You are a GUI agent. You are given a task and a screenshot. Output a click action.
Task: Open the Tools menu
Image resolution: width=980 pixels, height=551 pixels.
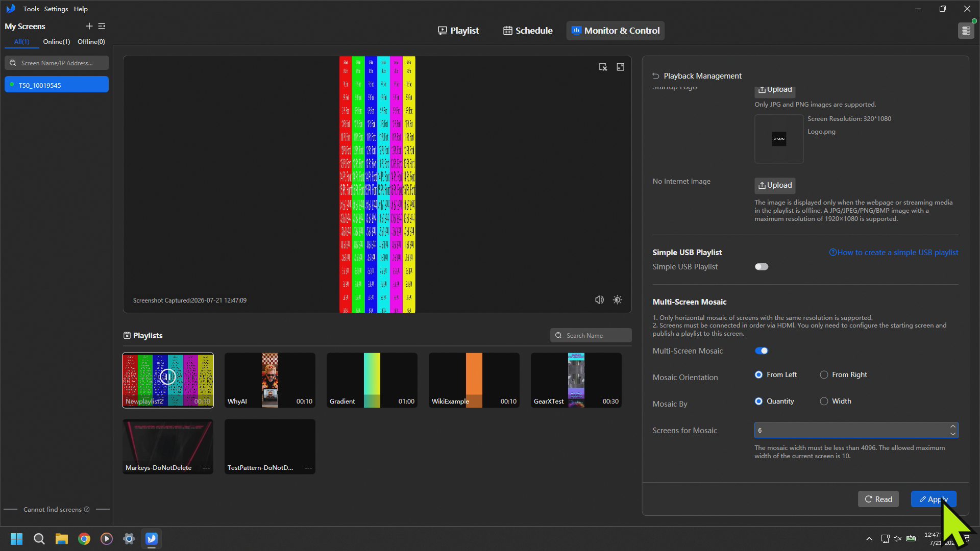[x=31, y=9]
